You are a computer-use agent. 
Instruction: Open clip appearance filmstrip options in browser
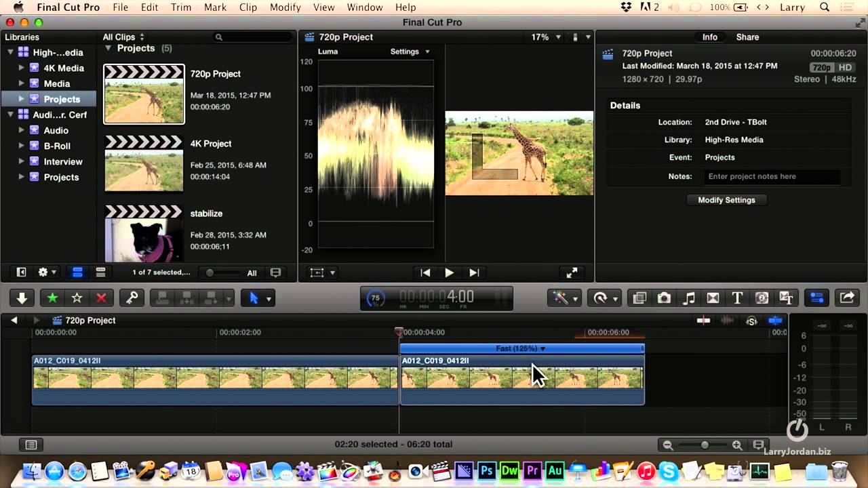275,272
